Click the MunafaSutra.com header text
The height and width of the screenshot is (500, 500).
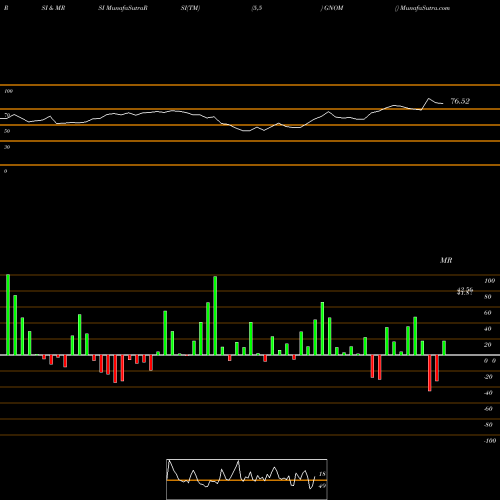tap(424, 8)
